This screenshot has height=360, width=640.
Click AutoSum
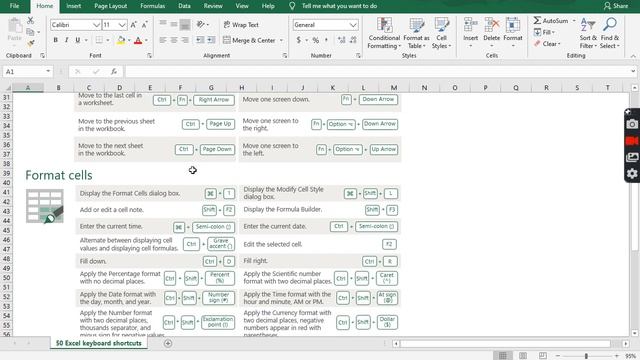551,20
